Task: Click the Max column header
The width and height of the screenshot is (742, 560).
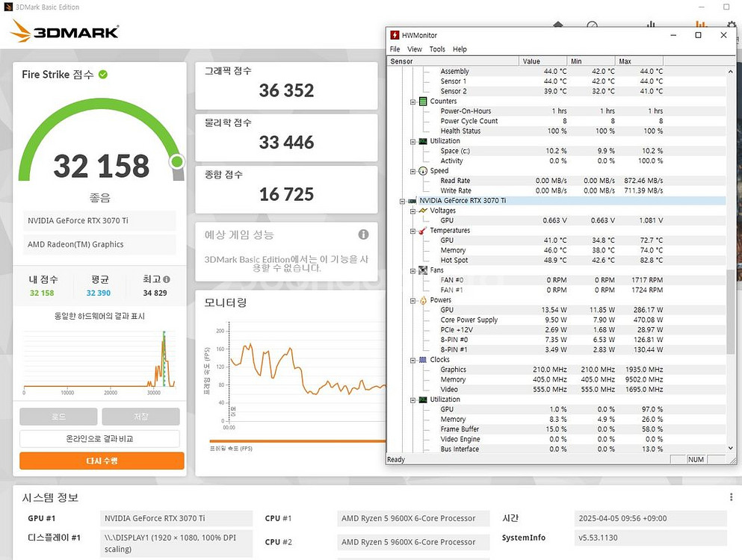Action: 640,61
